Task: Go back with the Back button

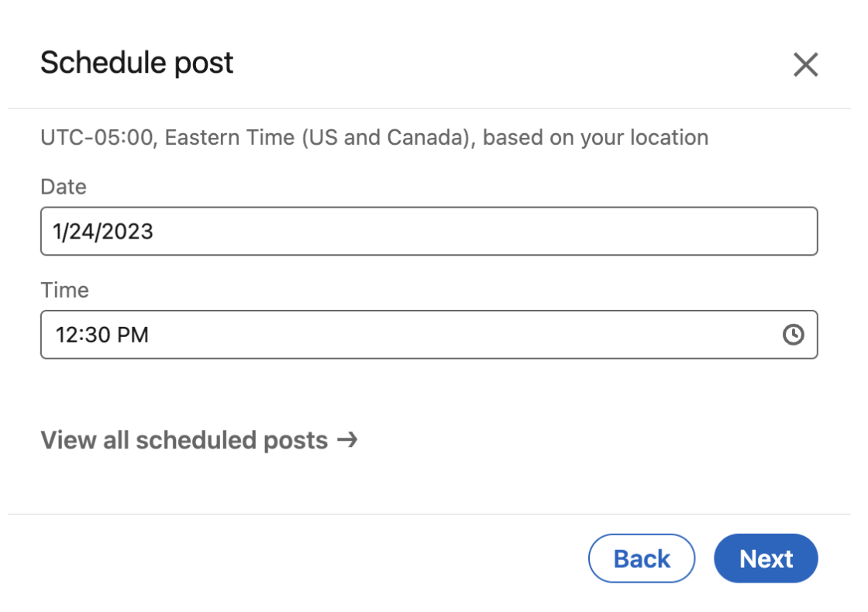Action: pos(642,559)
